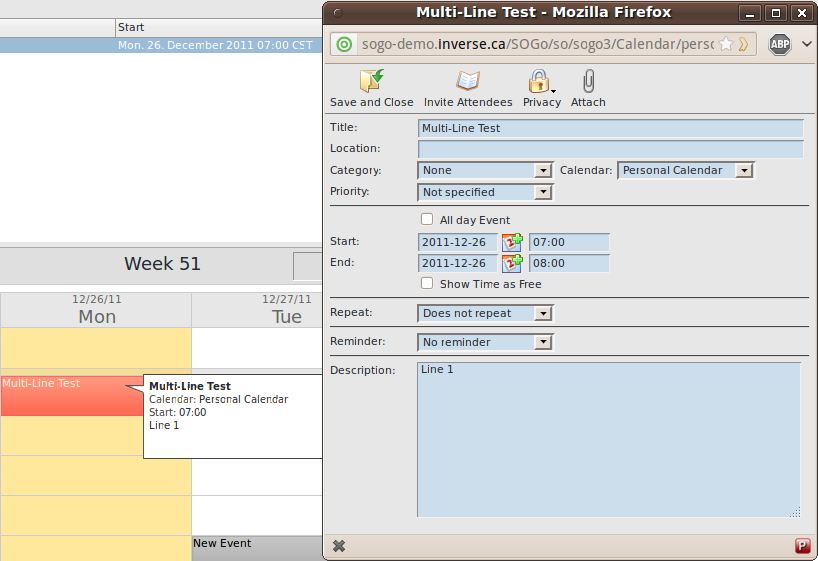Click the Save and Close icon
The height and width of the screenshot is (561, 818).
371,82
